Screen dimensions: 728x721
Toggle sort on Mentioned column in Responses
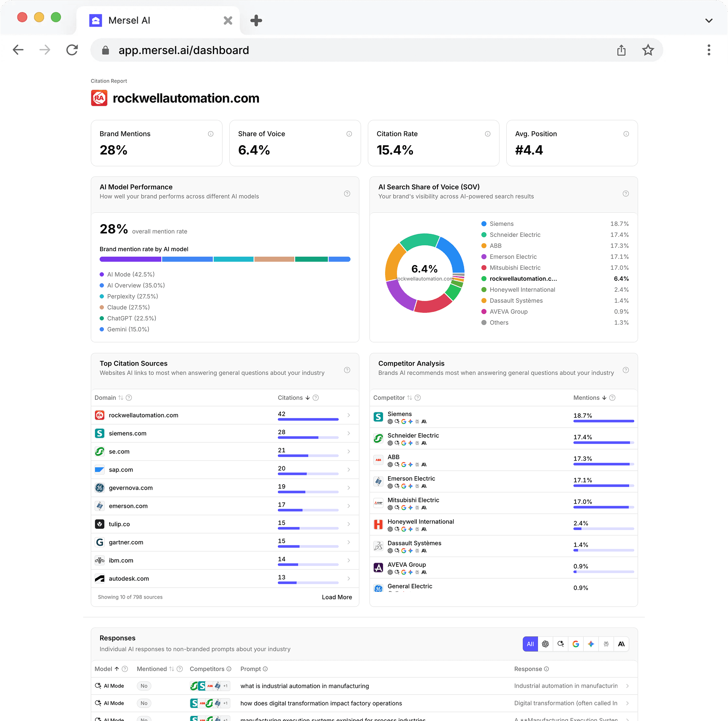pos(171,669)
